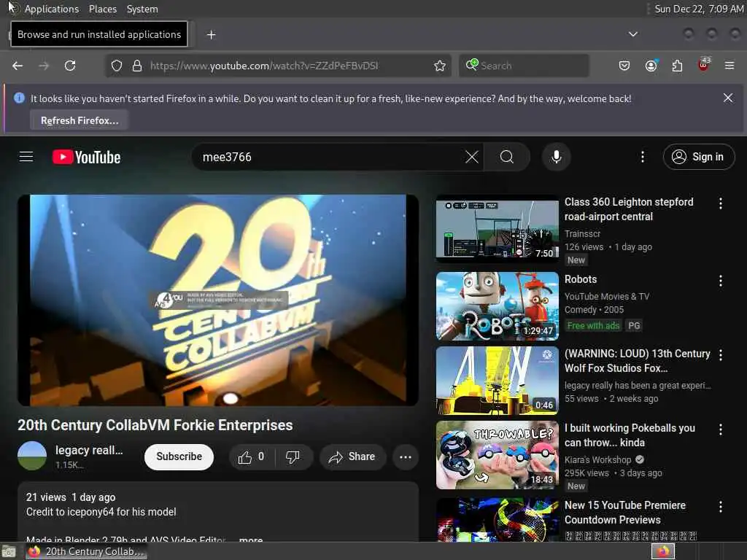Dismiss the Firefox refresh notification bar
Screen dimensions: 747x560
[728, 98]
